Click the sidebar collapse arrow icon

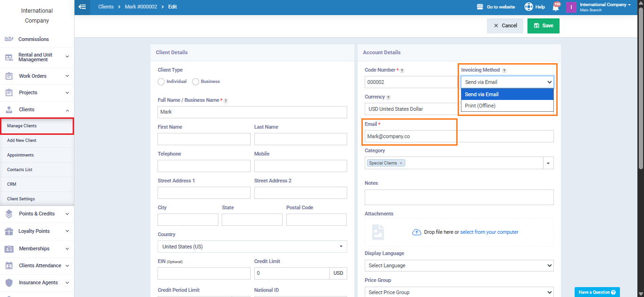click(x=83, y=7)
